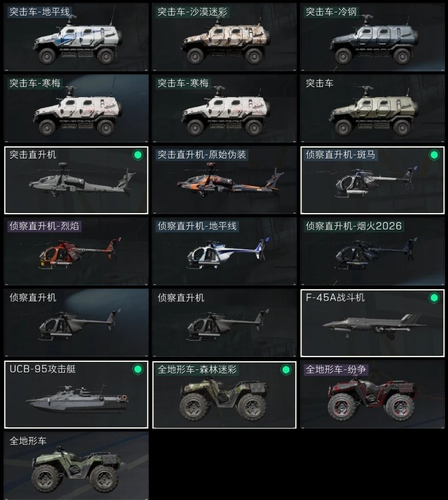Pick the white-blue 侦察直升机-地平线 helicopter

[x=224, y=252]
